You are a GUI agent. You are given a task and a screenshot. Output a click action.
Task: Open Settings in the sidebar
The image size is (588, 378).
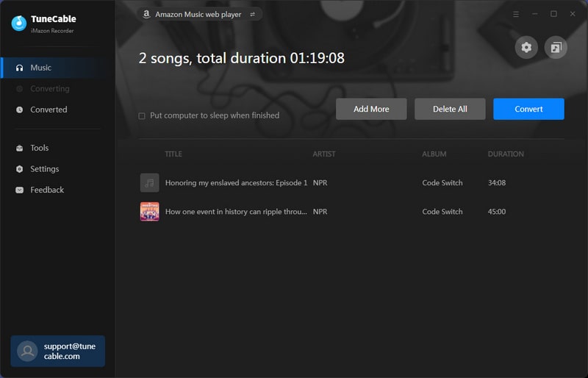[44, 169]
